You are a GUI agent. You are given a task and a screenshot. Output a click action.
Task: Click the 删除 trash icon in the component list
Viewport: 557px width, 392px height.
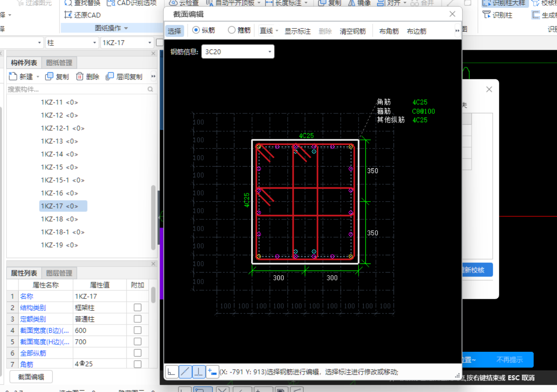80,77
